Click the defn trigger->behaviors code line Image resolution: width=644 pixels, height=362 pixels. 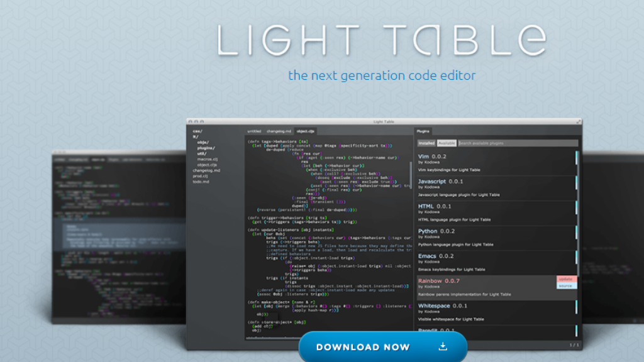pyautogui.click(x=287, y=218)
